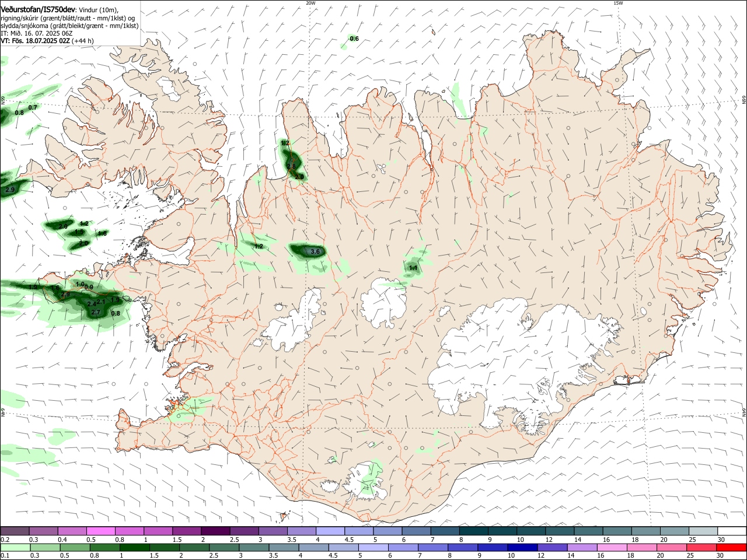The height and width of the screenshot is (560, 747).
Task: Click the 2.4 precipitation value in the west
Action: pyautogui.click(x=92, y=304)
